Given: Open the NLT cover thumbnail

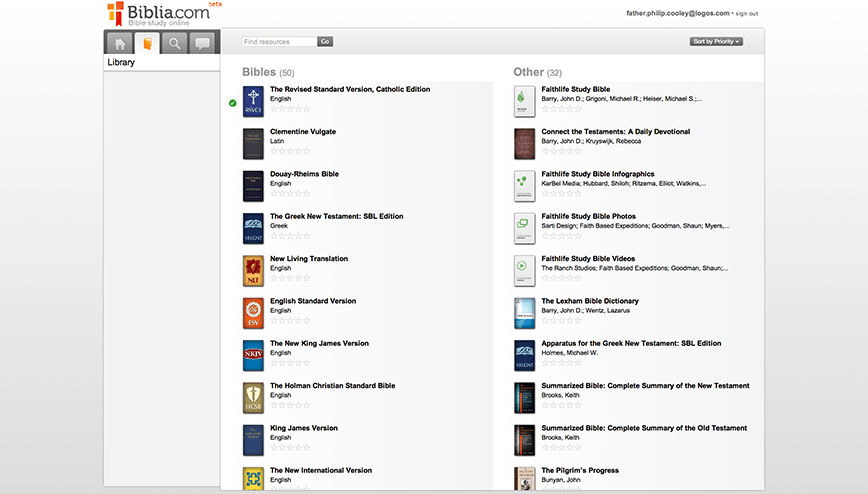Looking at the screenshot, I should [x=253, y=271].
